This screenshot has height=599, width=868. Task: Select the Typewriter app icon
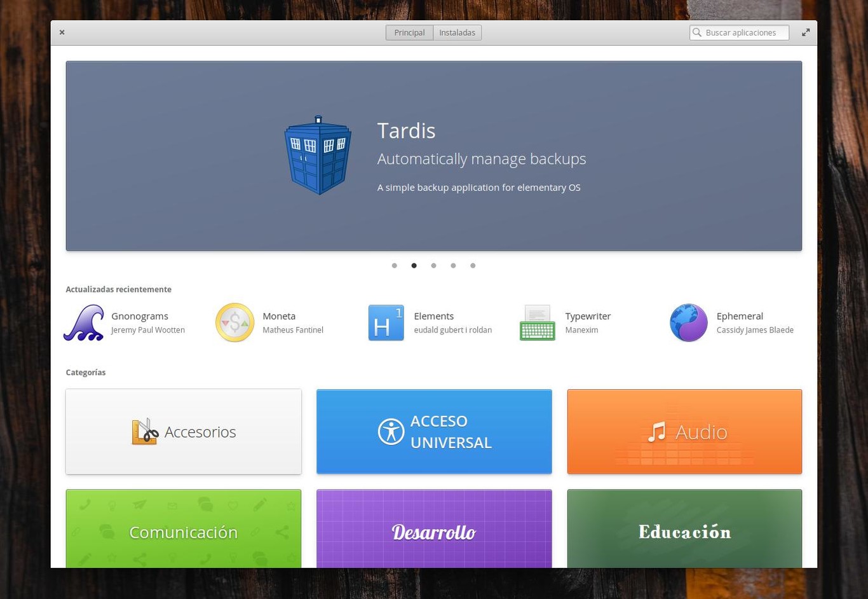click(537, 322)
